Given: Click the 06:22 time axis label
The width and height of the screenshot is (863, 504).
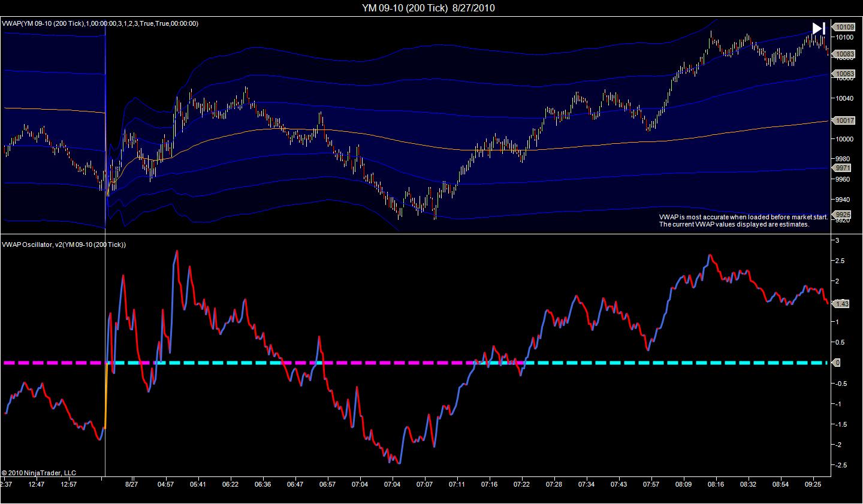Looking at the screenshot, I should tap(230, 484).
